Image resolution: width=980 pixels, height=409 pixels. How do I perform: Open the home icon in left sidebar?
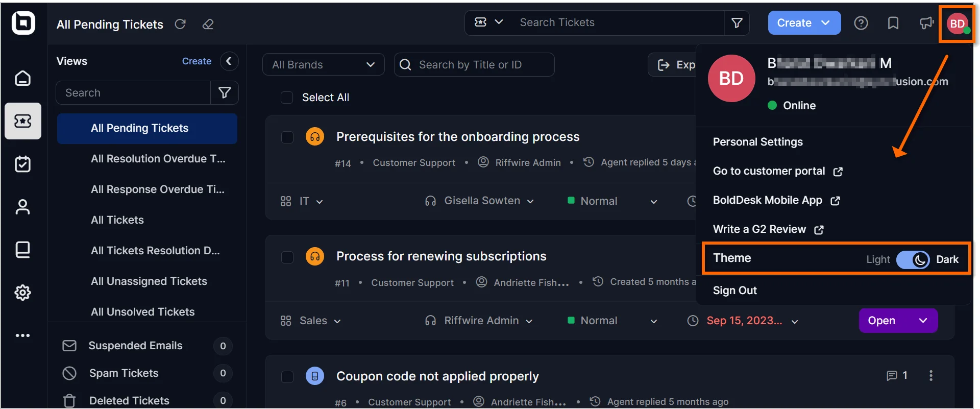click(x=22, y=78)
